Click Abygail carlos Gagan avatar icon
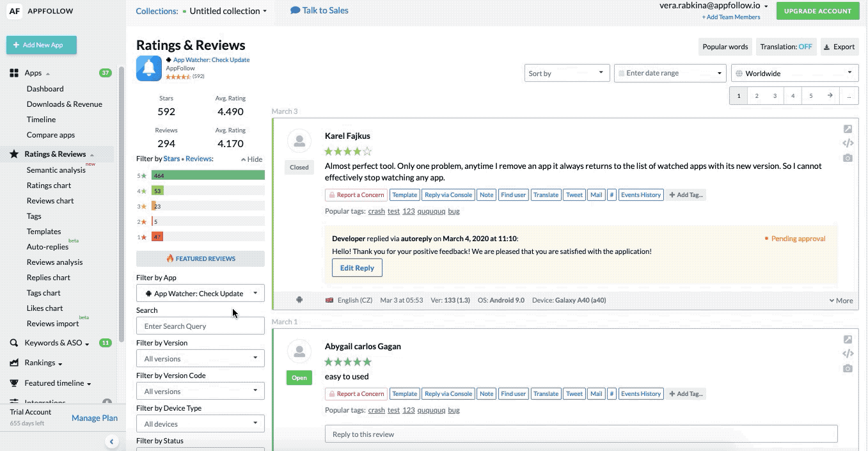The height and width of the screenshot is (451, 868). click(299, 351)
